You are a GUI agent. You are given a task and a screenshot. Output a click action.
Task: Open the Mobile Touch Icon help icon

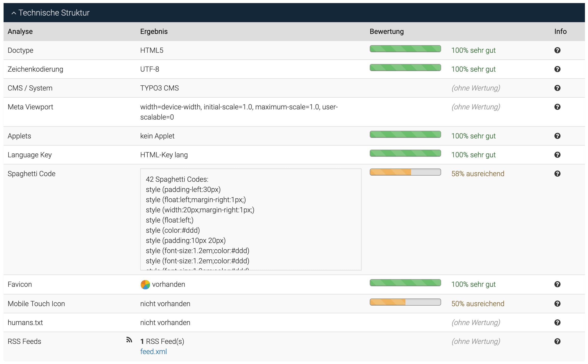(557, 303)
